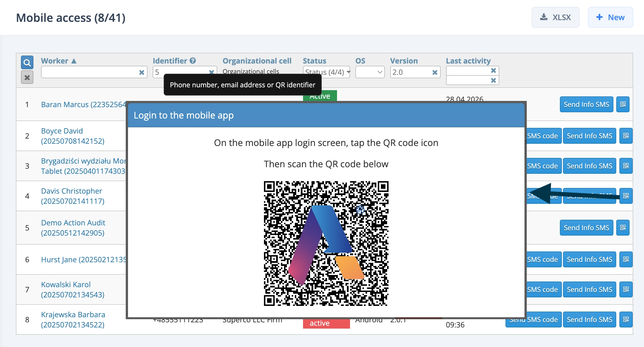The image size is (644, 347).
Task: Open the OS dropdown
Action: coord(370,72)
